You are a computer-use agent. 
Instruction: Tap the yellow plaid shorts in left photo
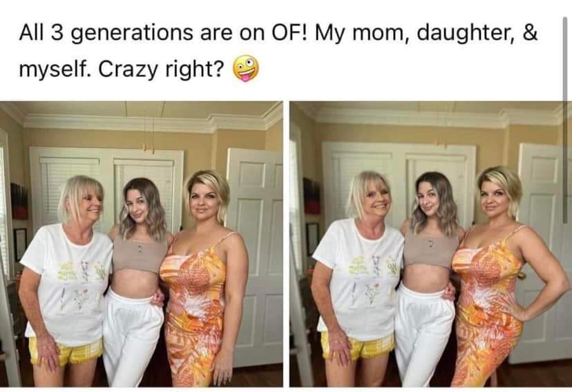point(66,351)
